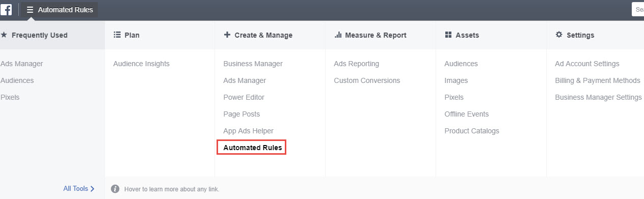Open Audiences under Assets
This screenshot has width=644, height=199.
tap(461, 64)
